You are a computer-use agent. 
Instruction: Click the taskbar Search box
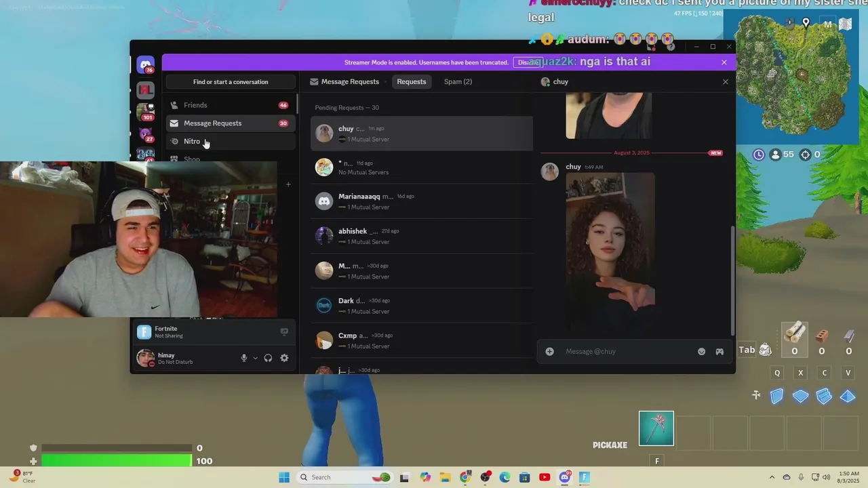(x=344, y=477)
